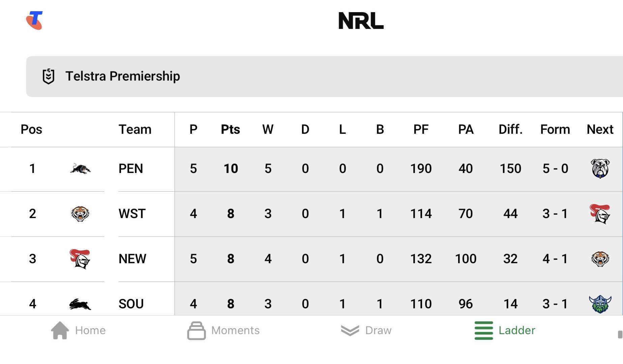Select the Ladder tab
The height and width of the screenshot is (364, 623).
coord(505,330)
